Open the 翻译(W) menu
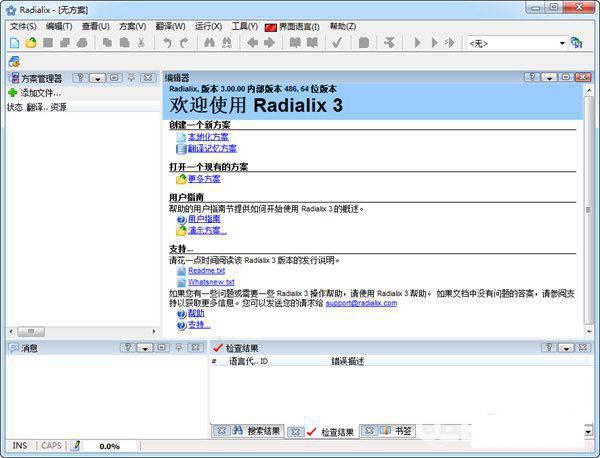This screenshot has width=600, height=458. click(170, 26)
